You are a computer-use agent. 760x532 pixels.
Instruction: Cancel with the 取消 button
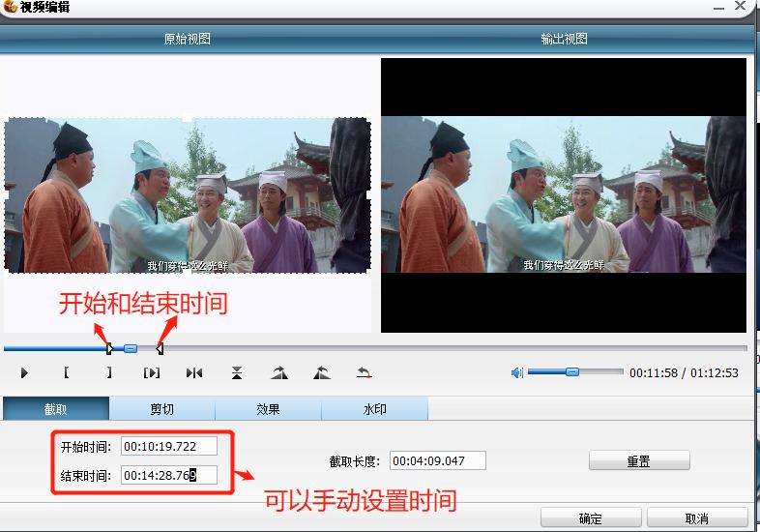tap(697, 517)
